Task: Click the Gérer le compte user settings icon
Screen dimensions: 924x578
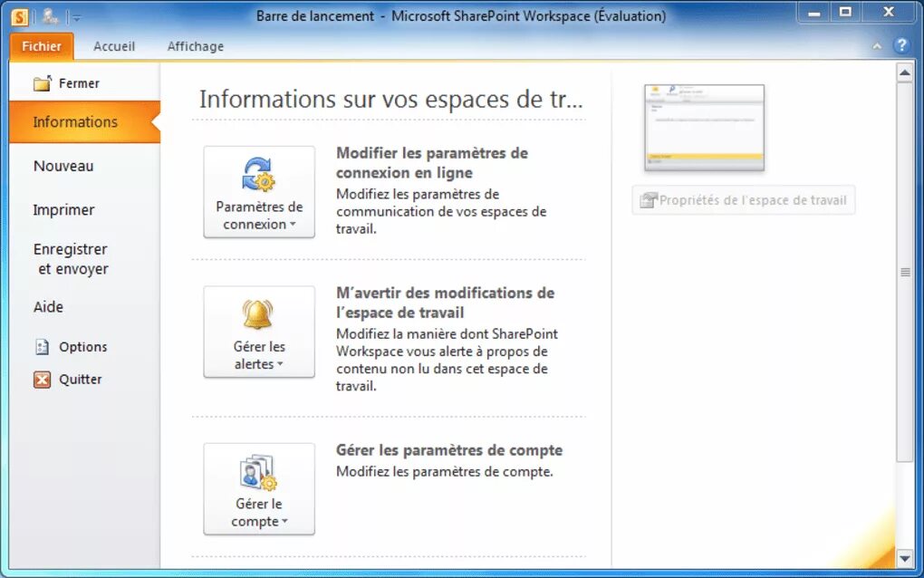Action: coord(258,472)
